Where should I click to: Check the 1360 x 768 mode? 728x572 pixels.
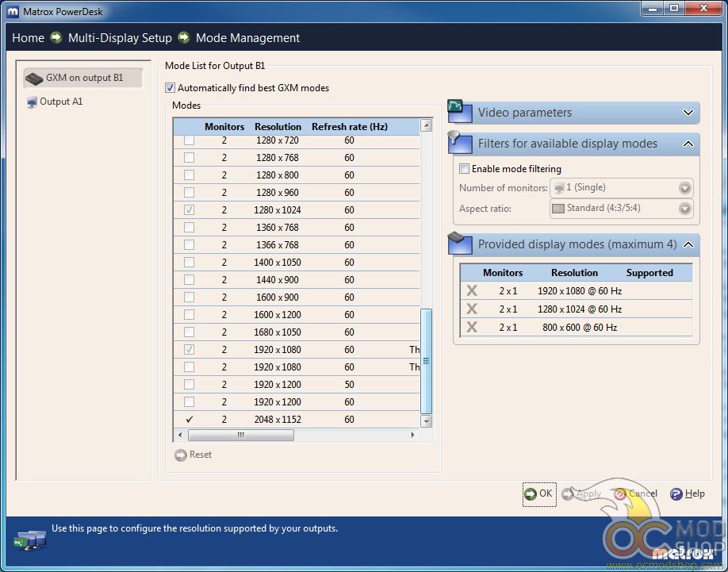click(189, 228)
